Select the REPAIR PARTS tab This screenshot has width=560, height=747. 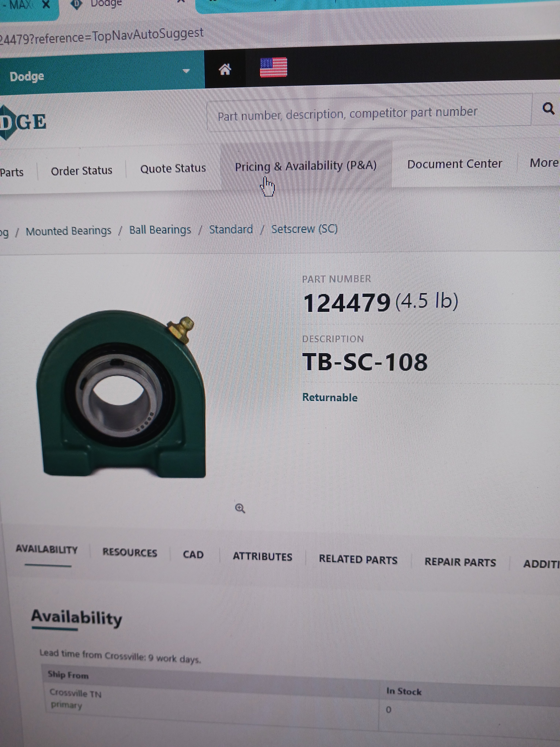tap(460, 562)
